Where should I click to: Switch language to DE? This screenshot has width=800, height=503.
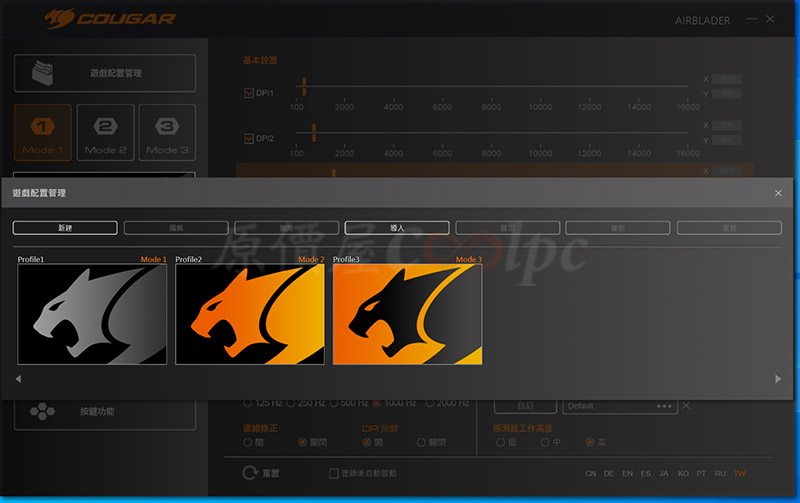[609, 473]
